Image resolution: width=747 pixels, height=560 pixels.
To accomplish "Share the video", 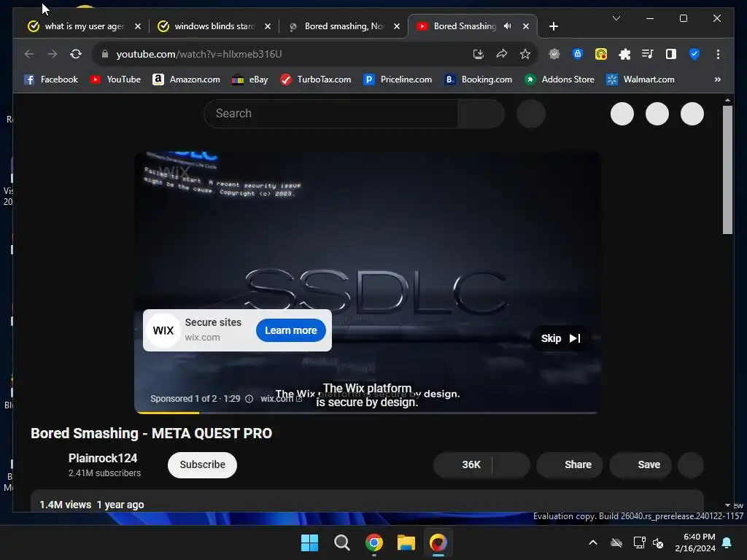I will [x=570, y=464].
